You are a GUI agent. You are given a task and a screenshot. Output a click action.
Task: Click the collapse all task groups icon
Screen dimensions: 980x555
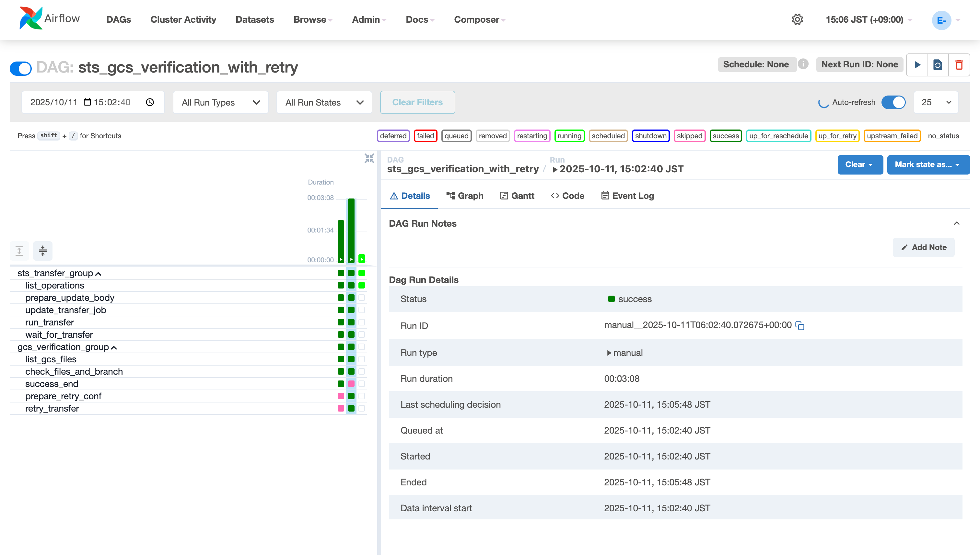coord(43,251)
